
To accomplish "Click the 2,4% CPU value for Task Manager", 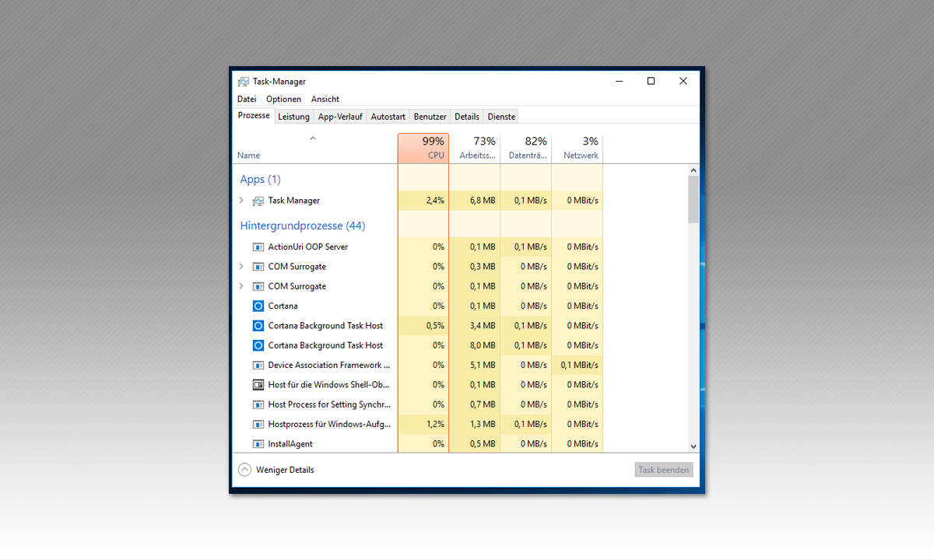I will coord(435,201).
